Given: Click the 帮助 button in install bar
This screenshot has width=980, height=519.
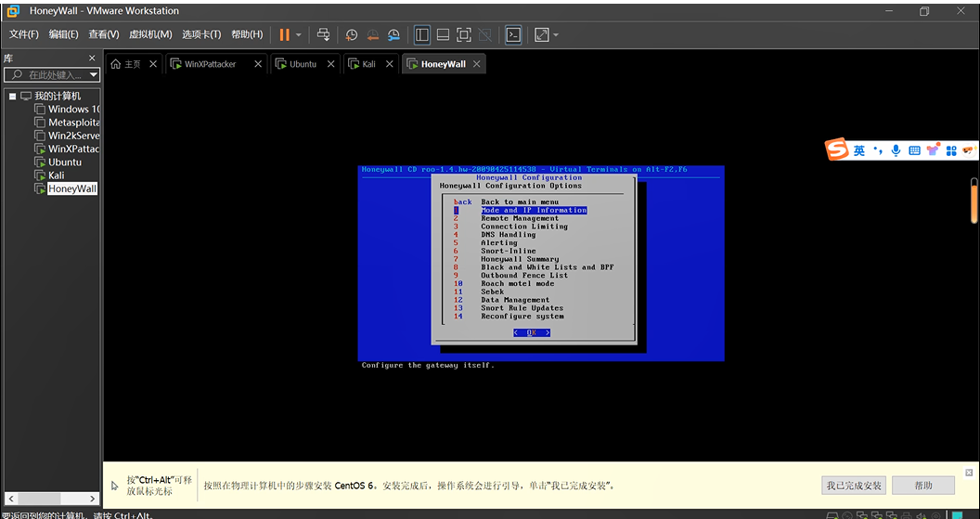Looking at the screenshot, I should point(923,486).
